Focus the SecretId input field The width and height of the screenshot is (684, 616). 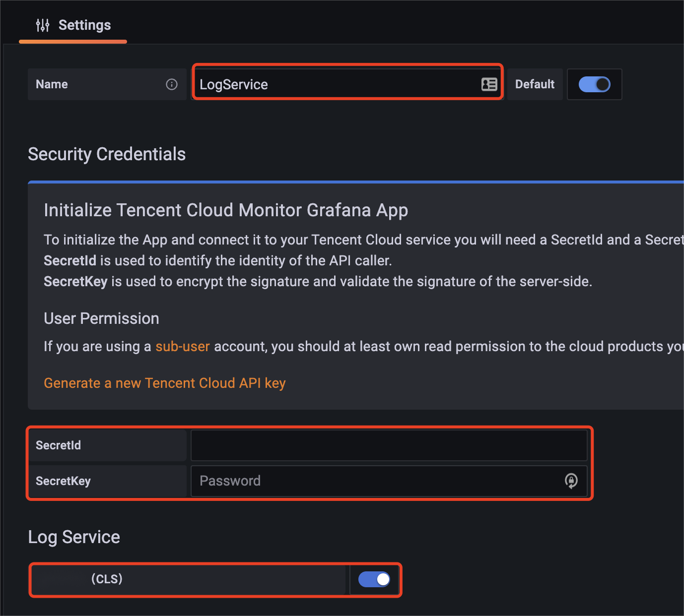[x=389, y=445]
